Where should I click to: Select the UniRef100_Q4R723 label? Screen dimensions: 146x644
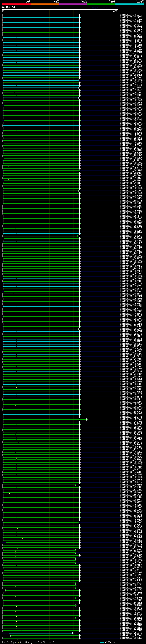pyautogui.click(x=131, y=58)
